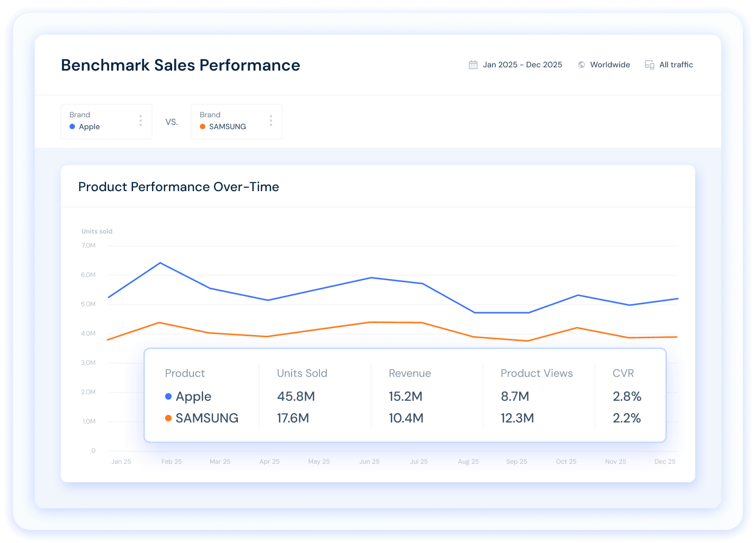
Task: Click Apple's 8.7M product views value
Action: pos(515,396)
